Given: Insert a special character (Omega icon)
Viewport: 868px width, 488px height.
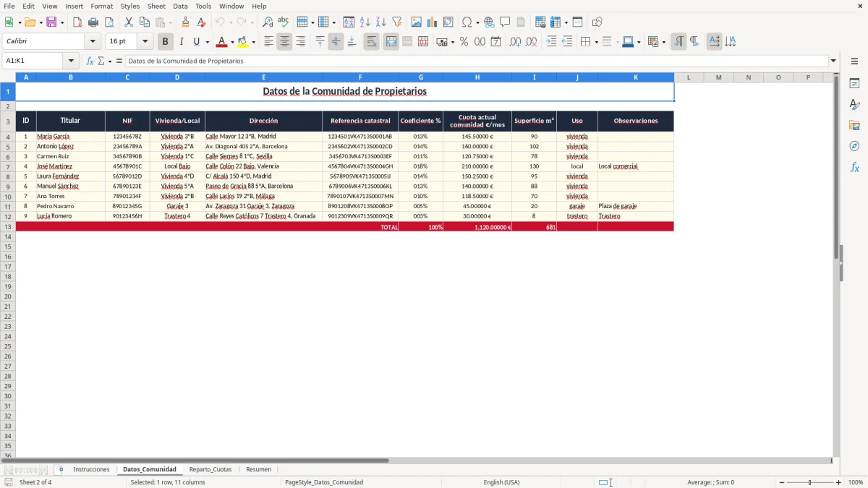Looking at the screenshot, I should (x=467, y=22).
